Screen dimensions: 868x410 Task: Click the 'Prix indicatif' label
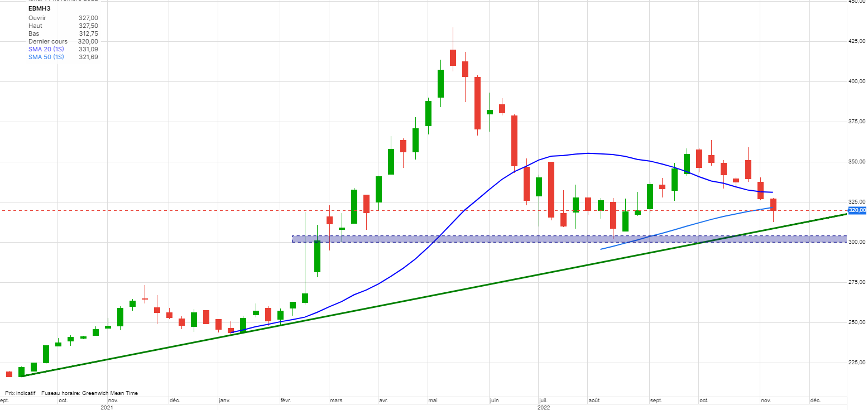pos(20,393)
